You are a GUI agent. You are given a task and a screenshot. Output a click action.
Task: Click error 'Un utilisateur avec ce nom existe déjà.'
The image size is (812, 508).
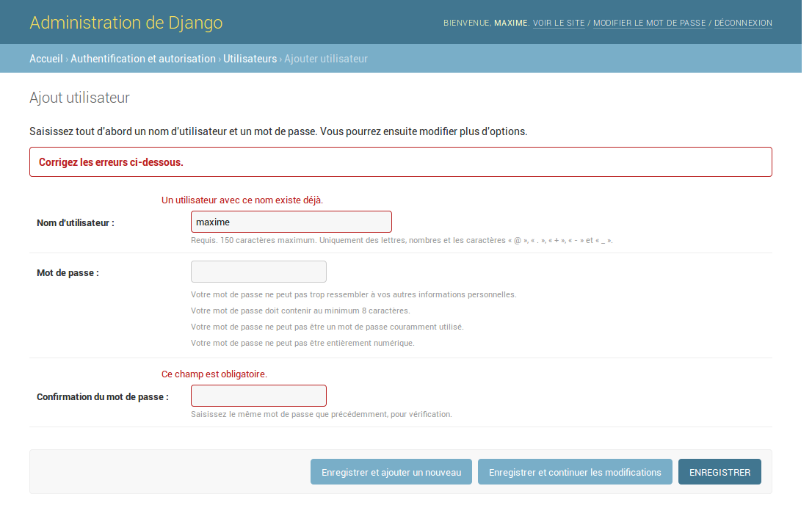[242, 200]
